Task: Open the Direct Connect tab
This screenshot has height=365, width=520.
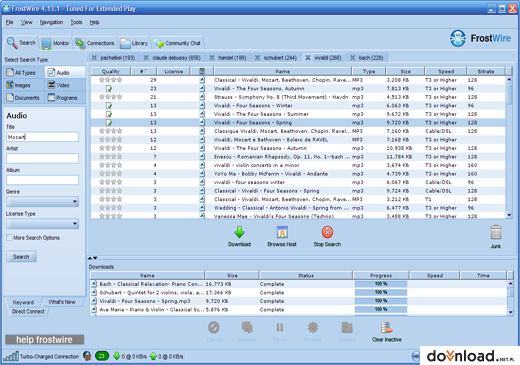Action: pyautogui.click(x=28, y=311)
